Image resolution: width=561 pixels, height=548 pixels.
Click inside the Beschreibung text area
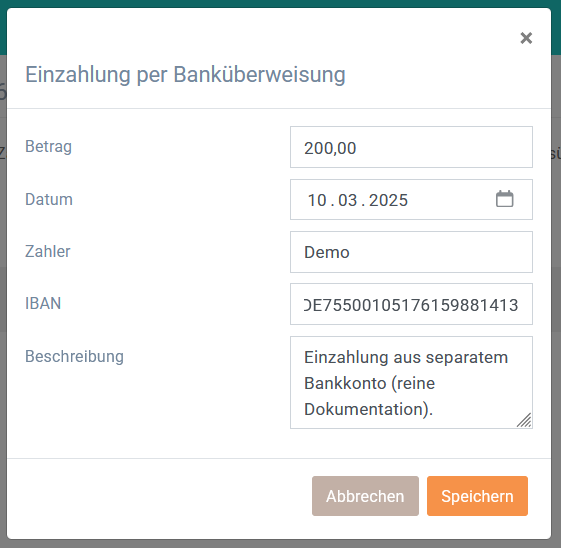pos(411,382)
